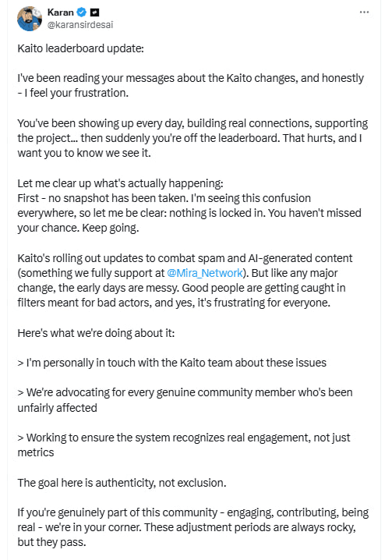Viewport: 392px width, 560px height.
Task: Click the 'but they pass.' closing text
Action: click(x=51, y=542)
